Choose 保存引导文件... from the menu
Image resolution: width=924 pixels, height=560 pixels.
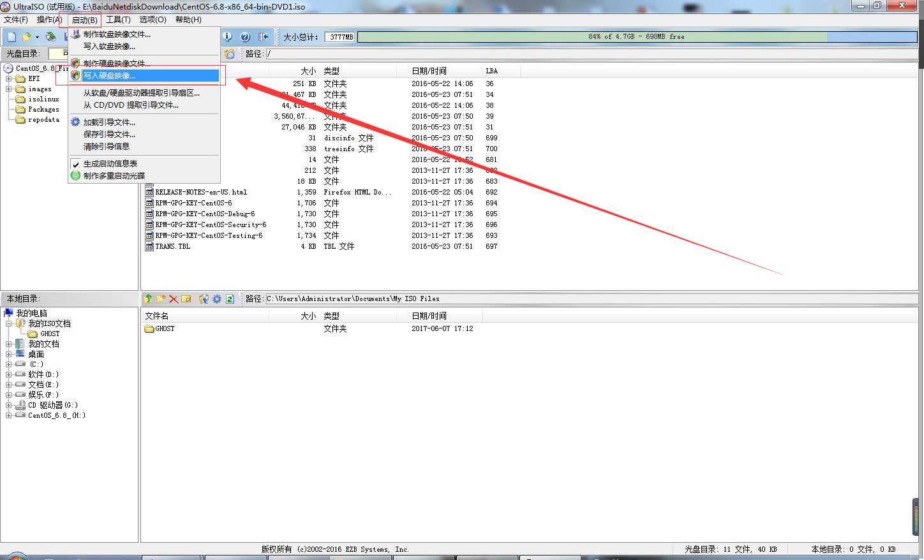pos(144,134)
